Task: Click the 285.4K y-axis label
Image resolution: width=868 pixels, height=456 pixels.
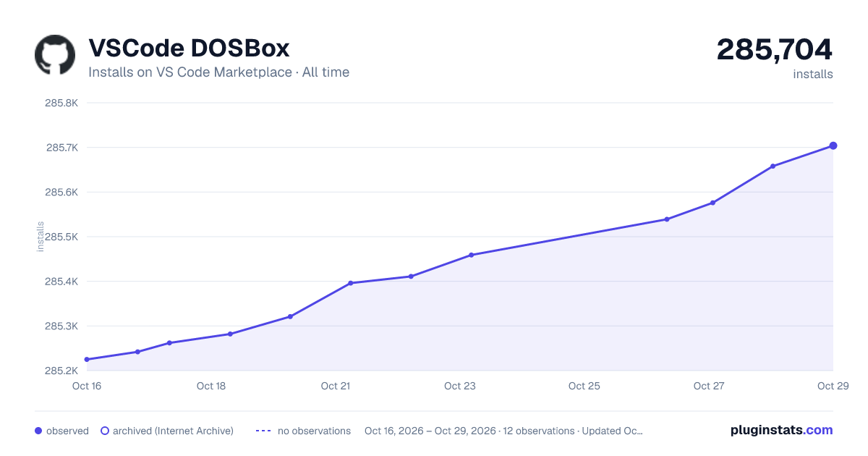Action: [61, 282]
